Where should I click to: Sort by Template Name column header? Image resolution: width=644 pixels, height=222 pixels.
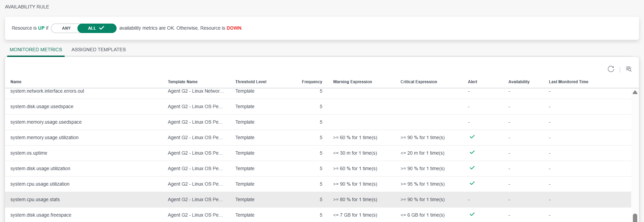click(182, 82)
